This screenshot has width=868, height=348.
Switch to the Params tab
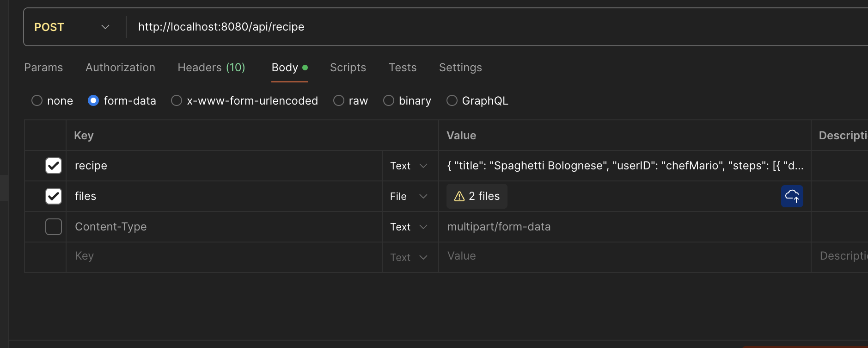(x=43, y=68)
